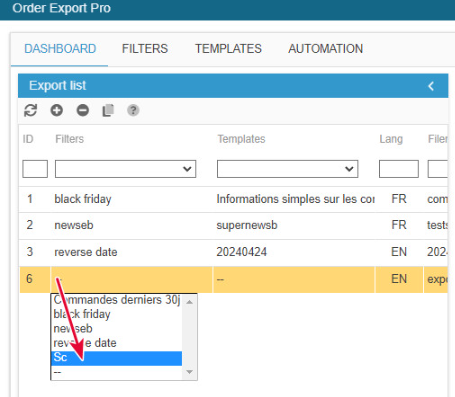Select the 'reverse date' filter cell in row 3

point(131,252)
